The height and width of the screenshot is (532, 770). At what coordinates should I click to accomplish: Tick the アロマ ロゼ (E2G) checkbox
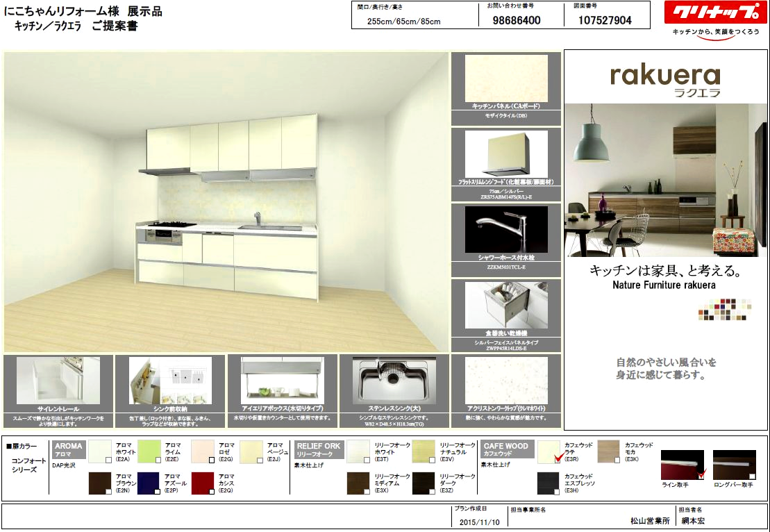211,460
